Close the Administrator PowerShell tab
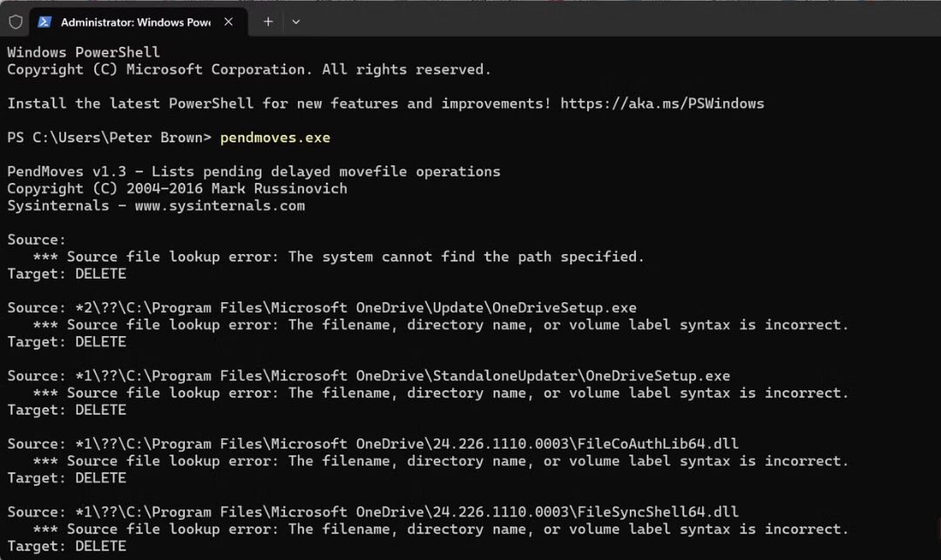This screenshot has width=941, height=560. coord(228,21)
